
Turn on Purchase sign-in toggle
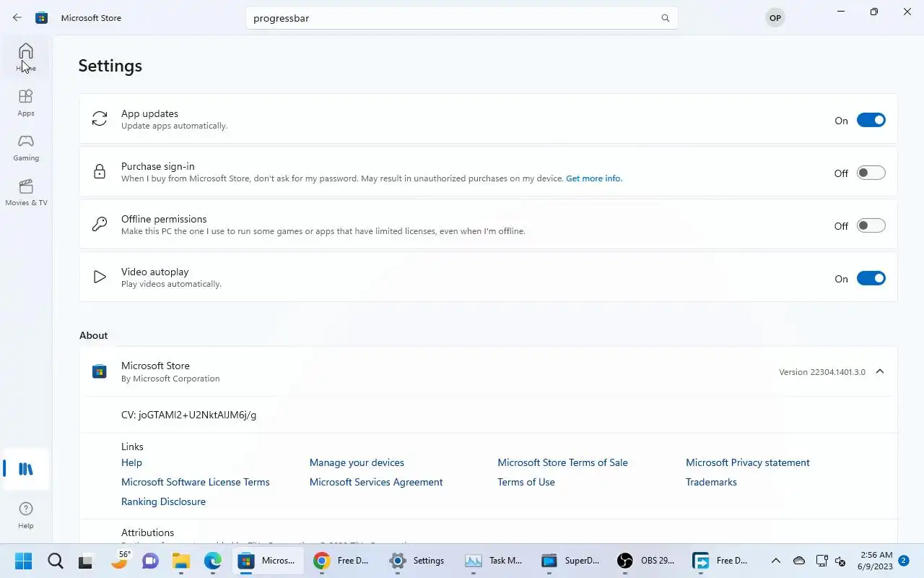[871, 173]
